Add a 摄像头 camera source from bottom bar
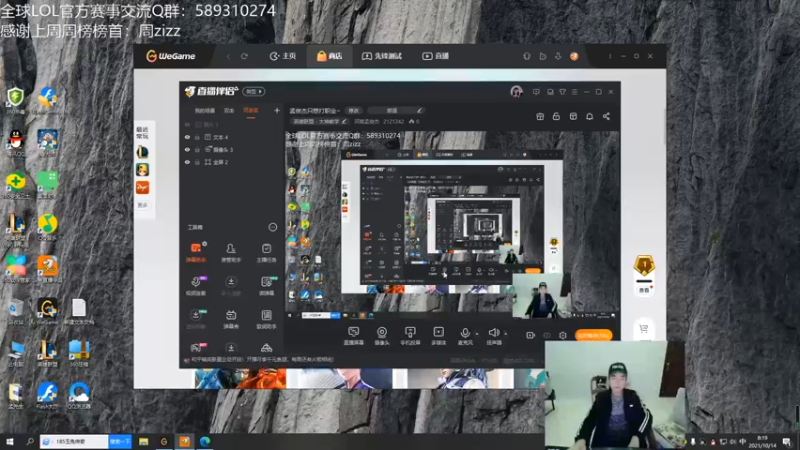This screenshot has height=450, width=800. click(382, 336)
